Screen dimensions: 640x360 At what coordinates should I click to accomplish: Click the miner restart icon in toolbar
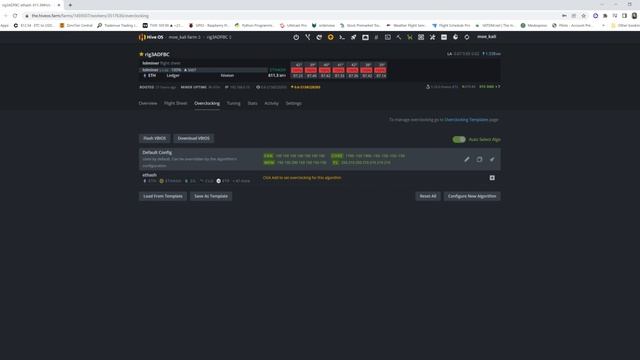coord(319,37)
